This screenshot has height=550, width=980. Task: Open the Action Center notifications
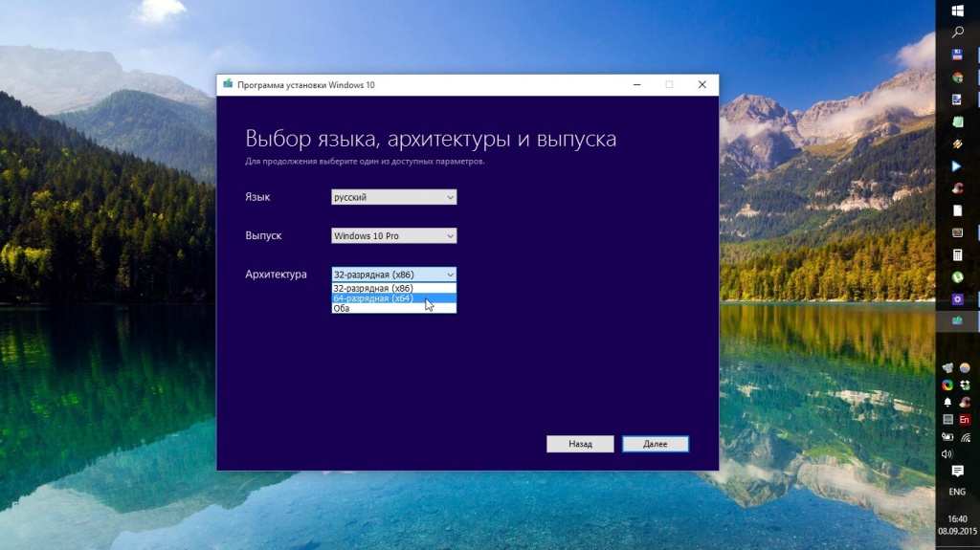tap(957, 471)
